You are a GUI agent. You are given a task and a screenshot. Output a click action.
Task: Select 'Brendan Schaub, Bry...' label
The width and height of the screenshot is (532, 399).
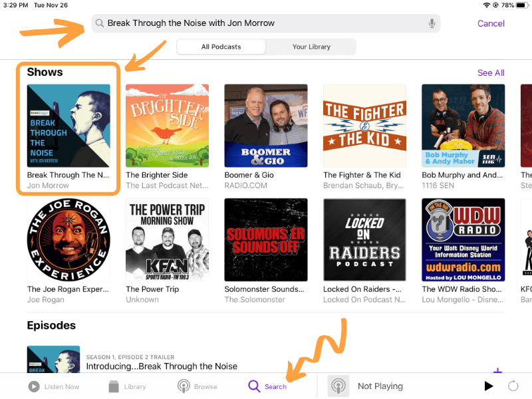(363, 186)
